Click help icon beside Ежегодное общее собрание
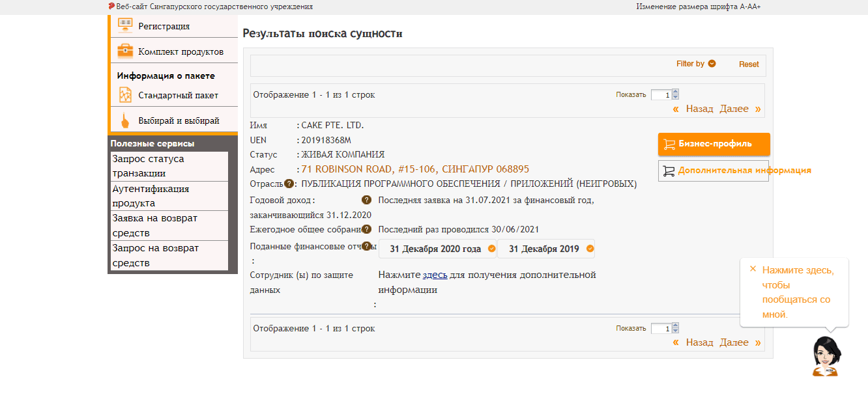The height and width of the screenshot is (401, 868). (367, 229)
